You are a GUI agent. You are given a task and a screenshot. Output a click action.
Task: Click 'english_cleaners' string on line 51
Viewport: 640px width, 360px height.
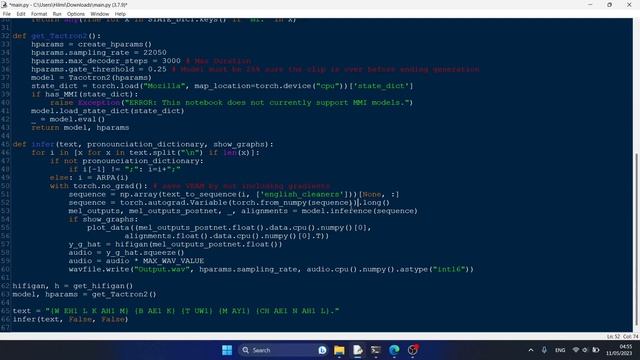click(x=302, y=194)
